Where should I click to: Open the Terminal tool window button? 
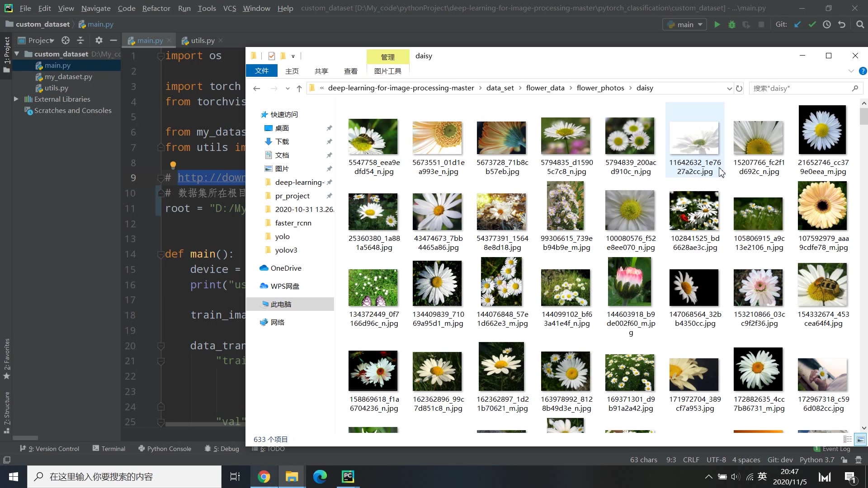tap(108, 449)
